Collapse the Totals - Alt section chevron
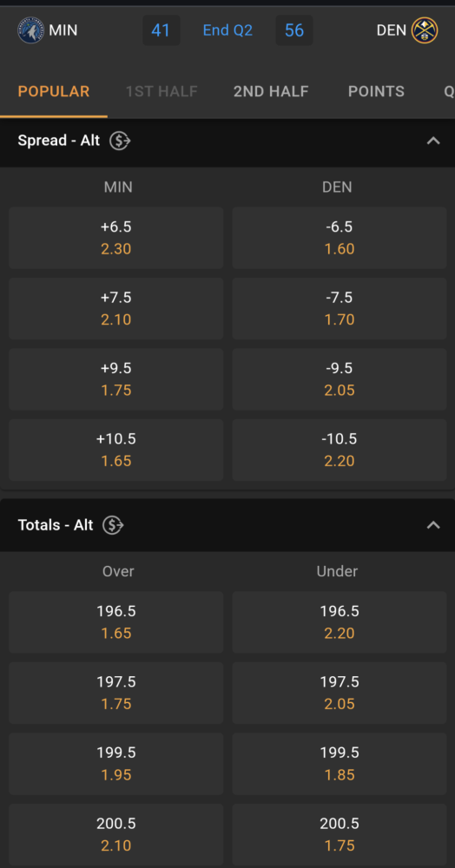 click(x=433, y=525)
